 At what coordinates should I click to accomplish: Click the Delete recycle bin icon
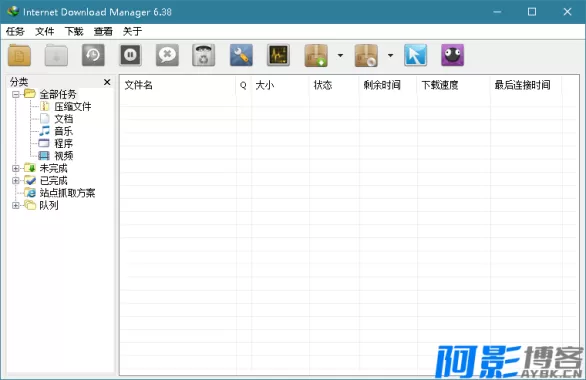[204, 55]
